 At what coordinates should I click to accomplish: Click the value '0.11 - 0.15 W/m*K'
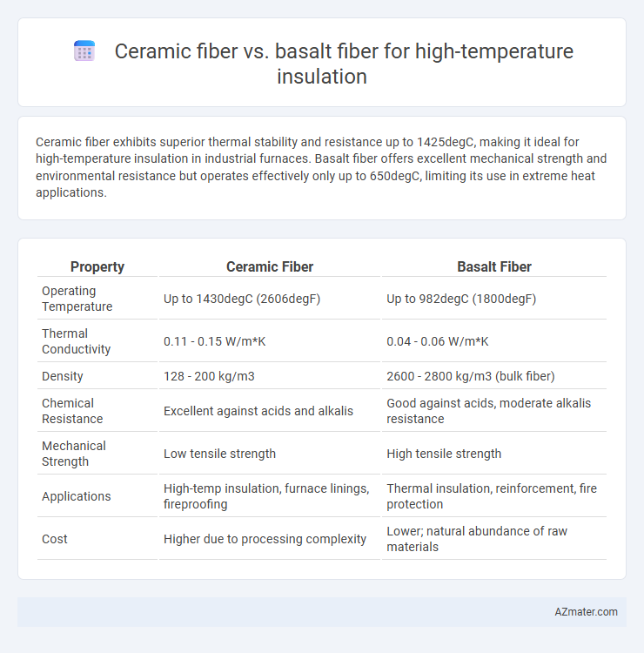click(214, 341)
